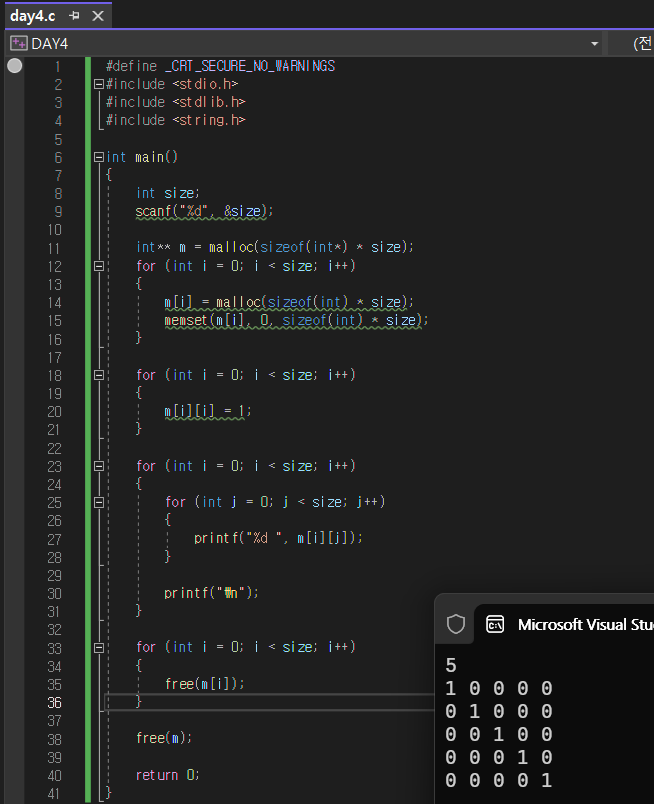Click the memset call on line 15

[x=296, y=320]
